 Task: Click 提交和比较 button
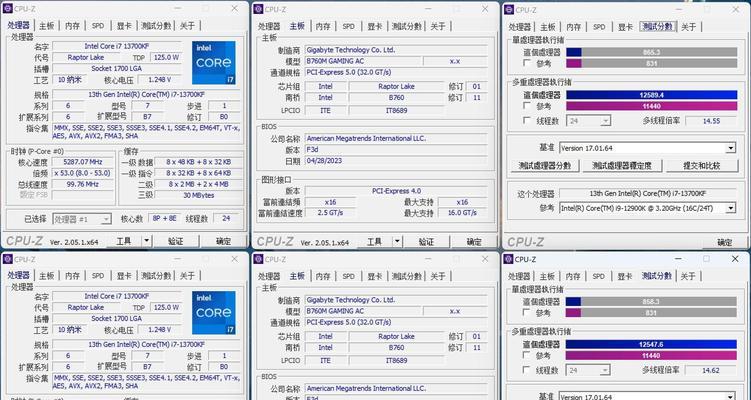click(701, 166)
